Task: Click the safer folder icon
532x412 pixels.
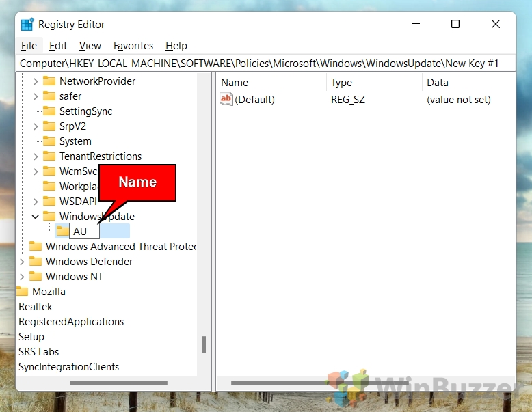Action: click(x=49, y=96)
